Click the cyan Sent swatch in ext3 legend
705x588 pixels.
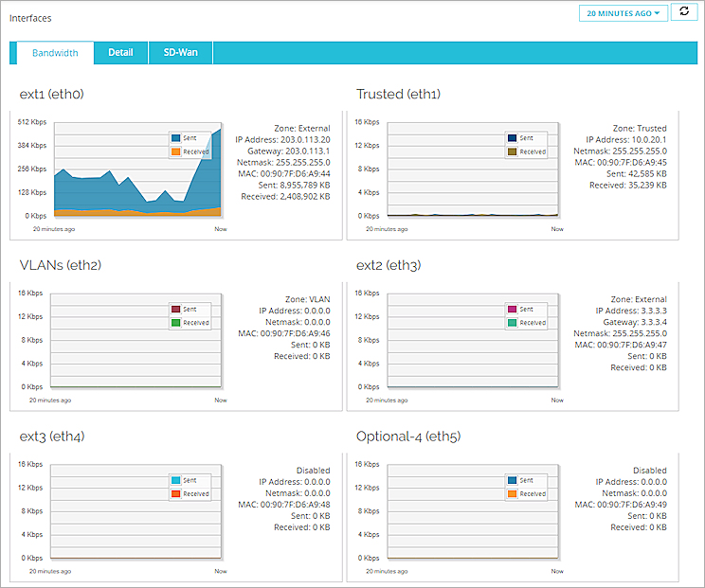176,480
